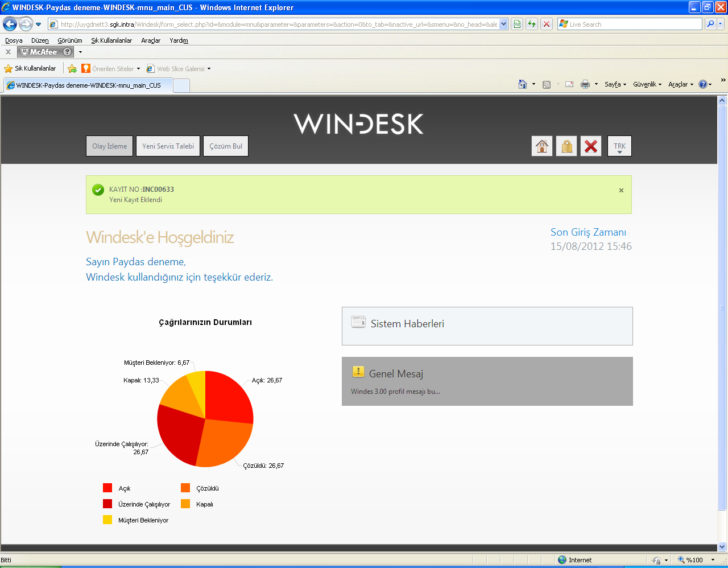Click the Sistem Haberleri news icon

(x=358, y=322)
